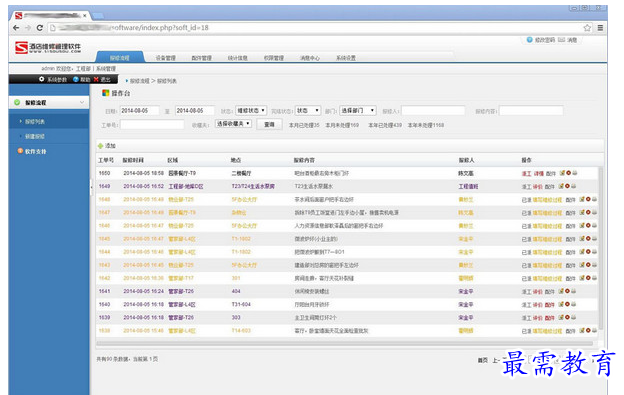The width and height of the screenshot is (624, 395).
Task: Open the browser hamburger menu
Action: point(600,28)
